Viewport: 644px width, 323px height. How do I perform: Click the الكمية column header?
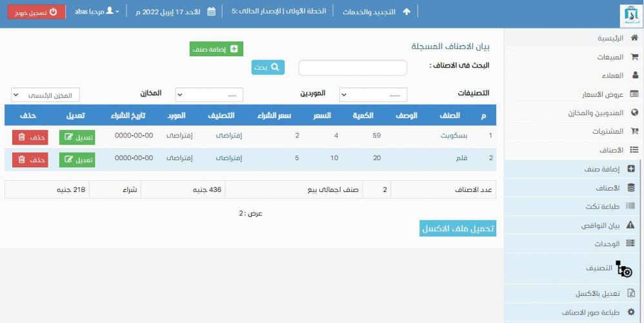tap(363, 116)
